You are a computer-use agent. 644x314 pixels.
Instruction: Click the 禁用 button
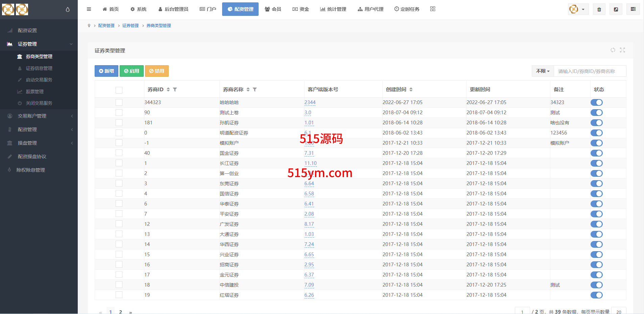click(157, 71)
